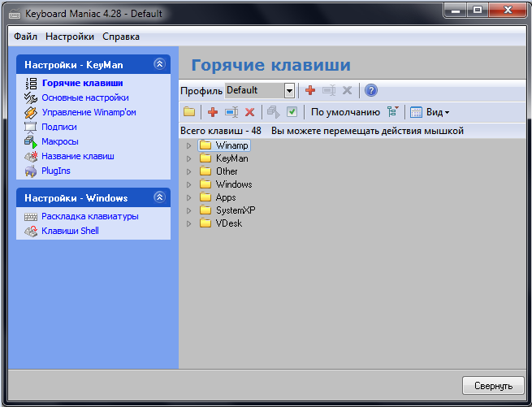Click the По умолчанию button
The height and width of the screenshot is (407, 532).
coord(345,112)
